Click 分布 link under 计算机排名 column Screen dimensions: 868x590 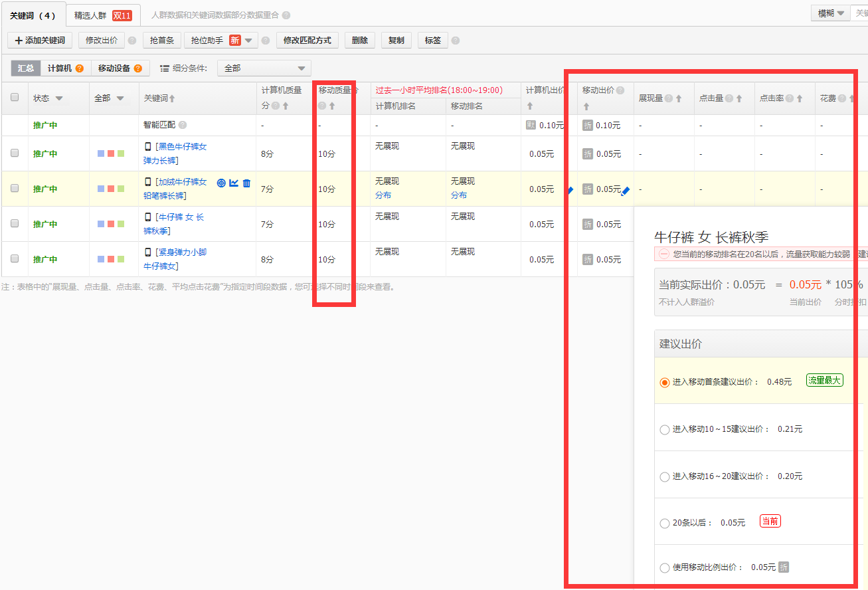click(383, 195)
